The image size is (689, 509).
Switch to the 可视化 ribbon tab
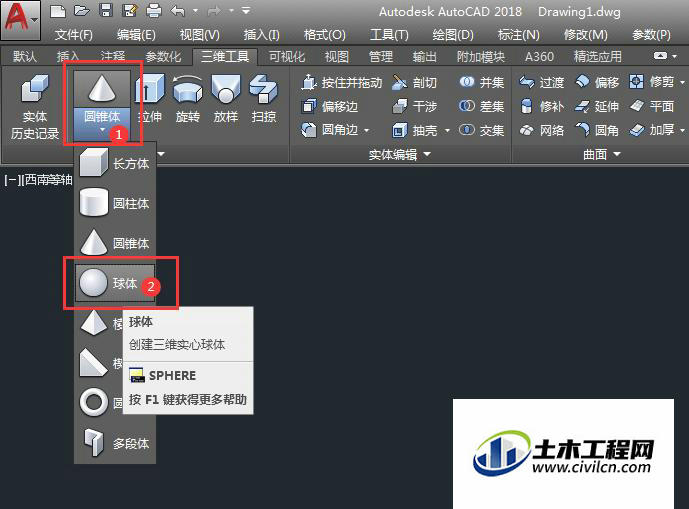point(286,56)
